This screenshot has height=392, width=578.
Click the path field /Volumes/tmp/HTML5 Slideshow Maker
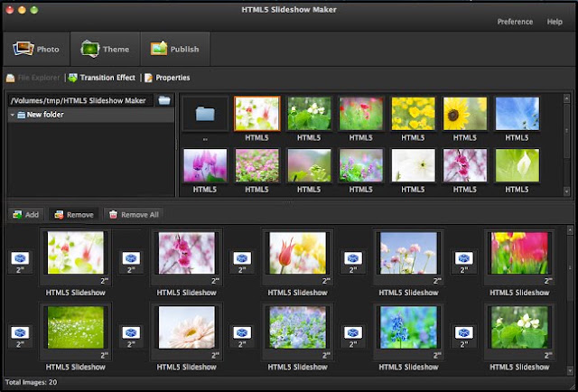point(80,100)
